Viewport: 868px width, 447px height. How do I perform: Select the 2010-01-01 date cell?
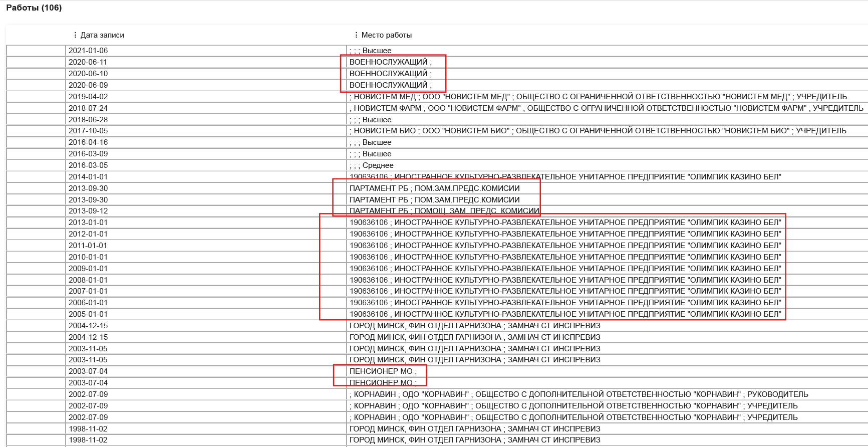coord(88,257)
